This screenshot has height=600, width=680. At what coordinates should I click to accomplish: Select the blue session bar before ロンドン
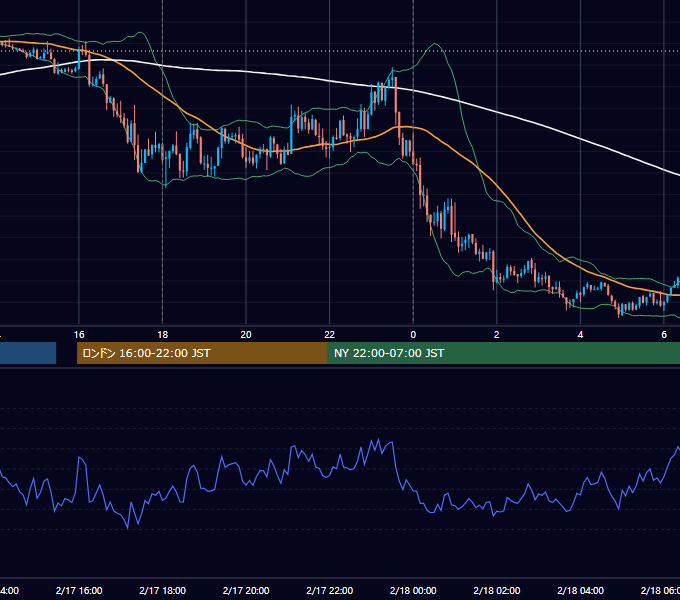[x=28, y=353]
